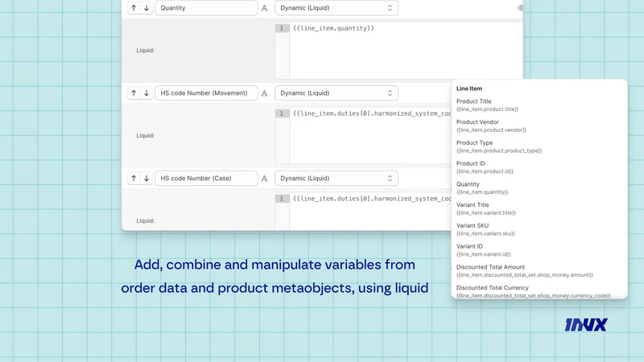
Task: Click the Movement row harmonized_system_code liquid editor
Action: pos(363,136)
